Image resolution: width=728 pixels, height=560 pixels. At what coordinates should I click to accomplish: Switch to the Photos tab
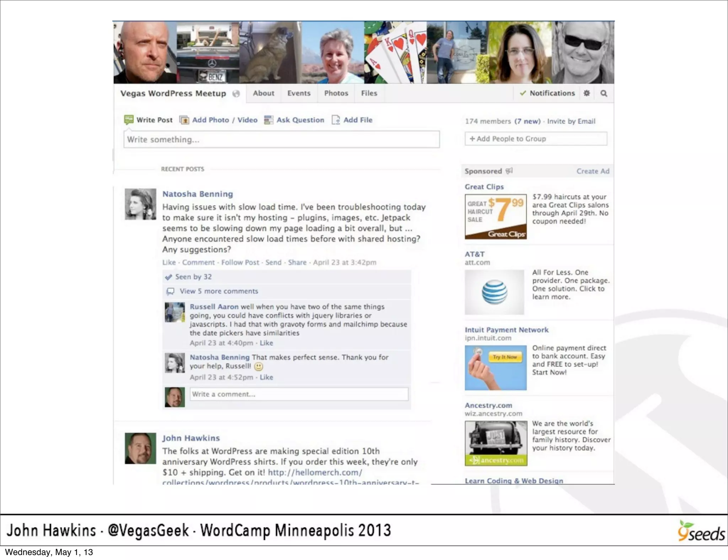pyautogui.click(x=336, y=93)
